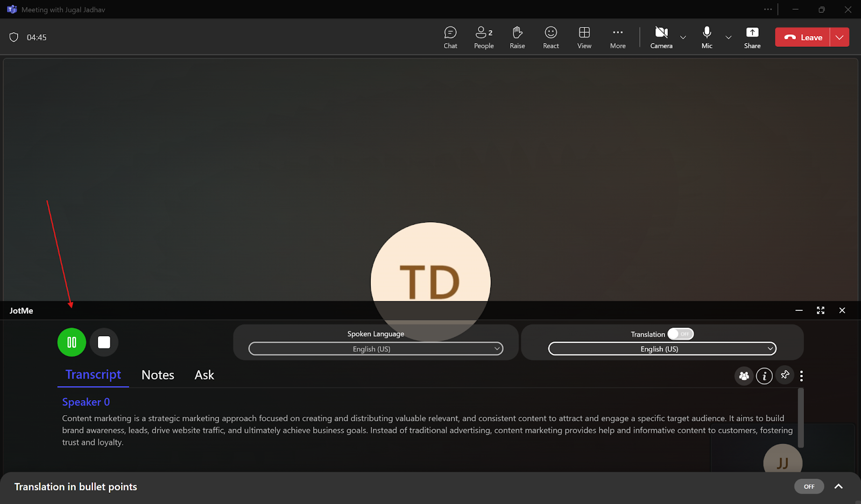
Task: Open JotMe vertical three-dot menu
Action: tap(801, 376)
